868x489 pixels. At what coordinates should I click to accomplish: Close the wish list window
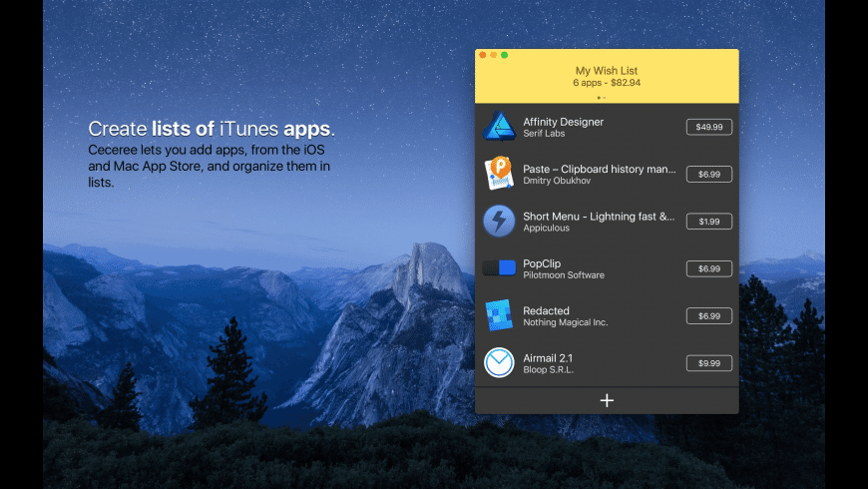(483, 55)
